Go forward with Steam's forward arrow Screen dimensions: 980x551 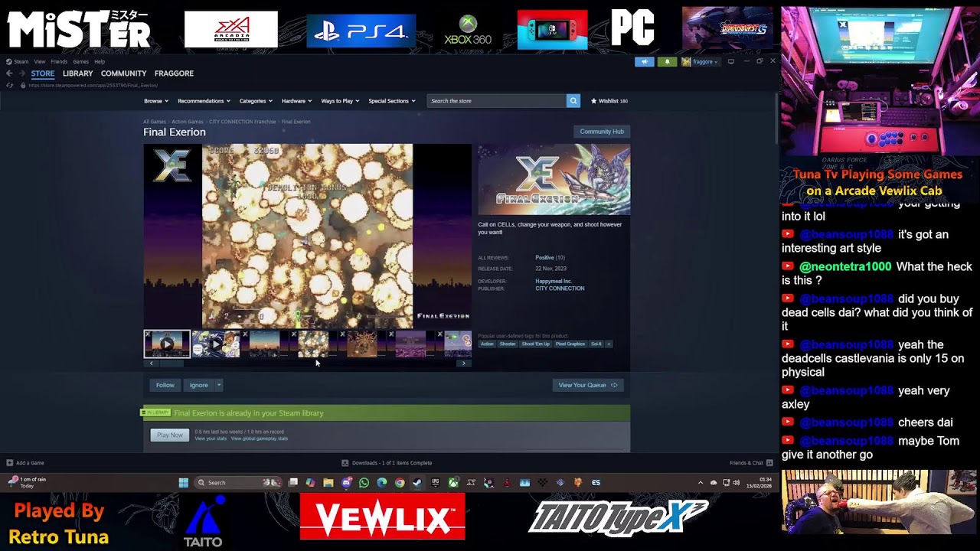[21, 73]
